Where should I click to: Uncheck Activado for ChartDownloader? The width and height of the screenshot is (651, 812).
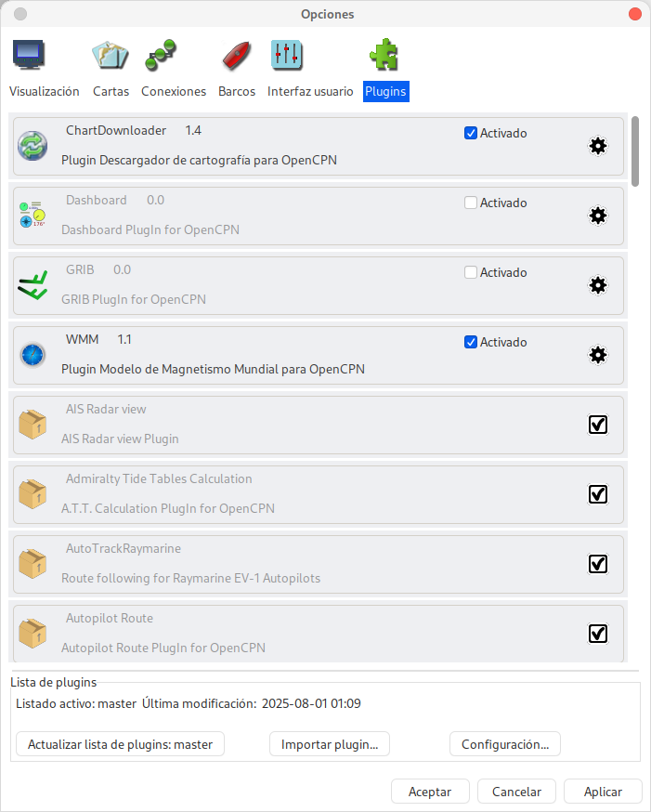tap(471, 133)
